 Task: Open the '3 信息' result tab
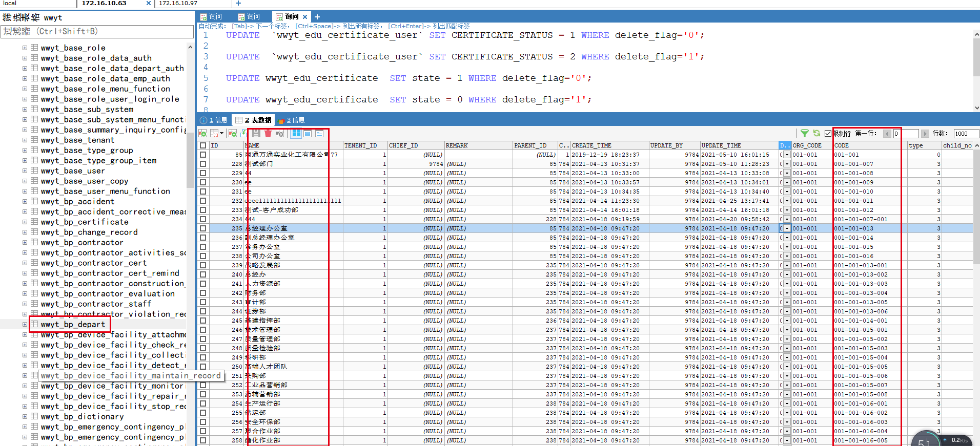[x=291, y=120]
